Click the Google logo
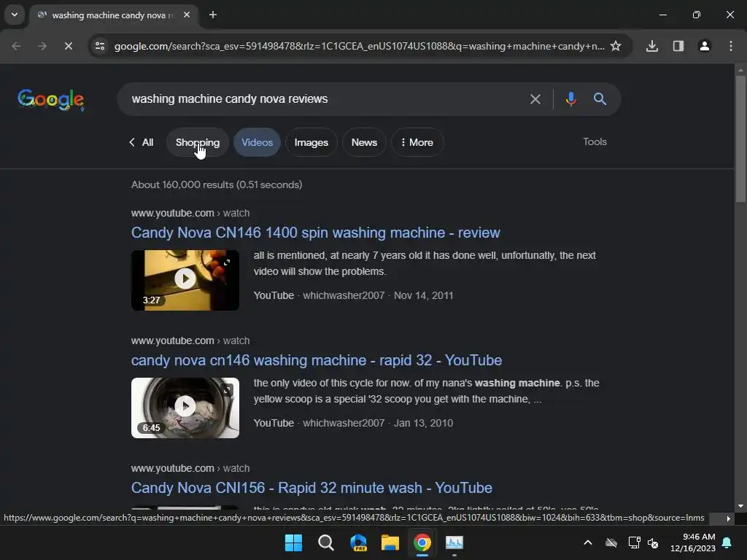The height and width of the screenshot is (560, 747). point(51,99)
